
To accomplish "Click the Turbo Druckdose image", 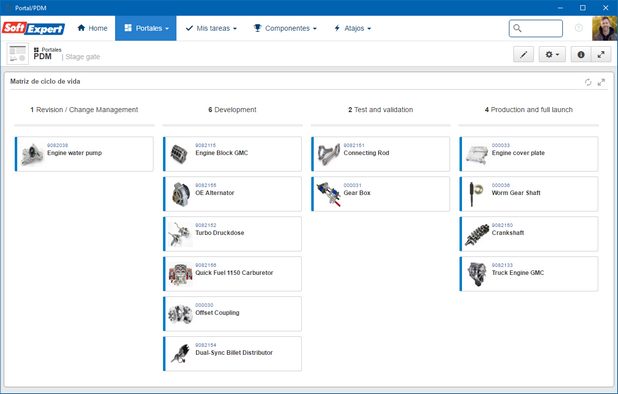I will point(180,234).
